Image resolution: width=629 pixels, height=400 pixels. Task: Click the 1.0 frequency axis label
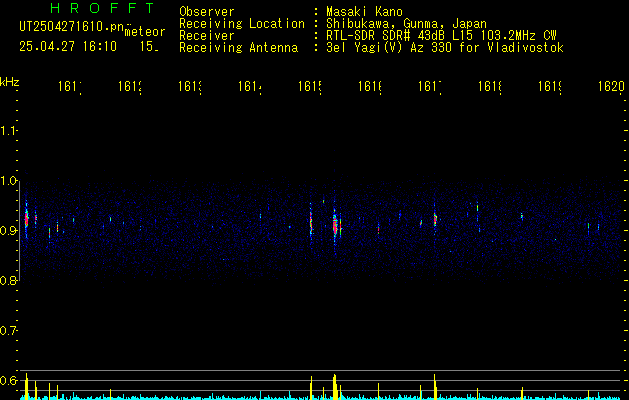pos(8,181)
